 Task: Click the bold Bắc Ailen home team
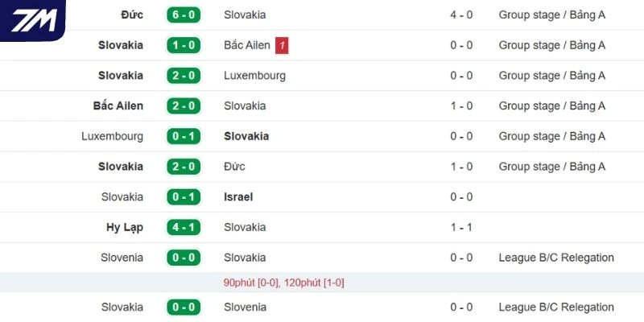point(118,105)
